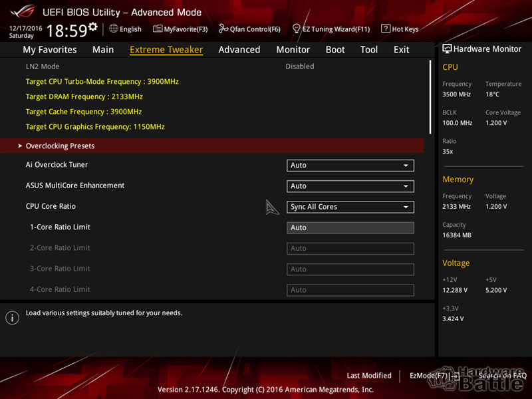Select the Exit tab
The width and height of the screenshot is (532, 399).
tap(402, 49)
